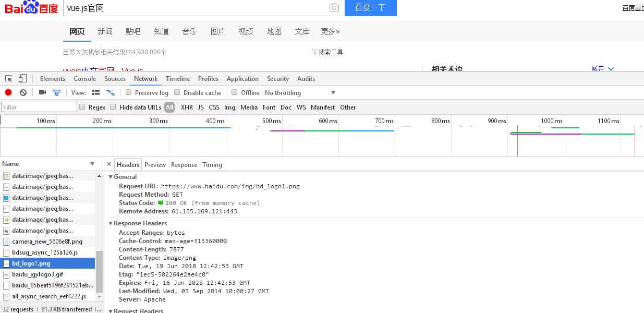644x313 pixels.
Task: Switch to the Elements tab
Action: pos(53,79)
